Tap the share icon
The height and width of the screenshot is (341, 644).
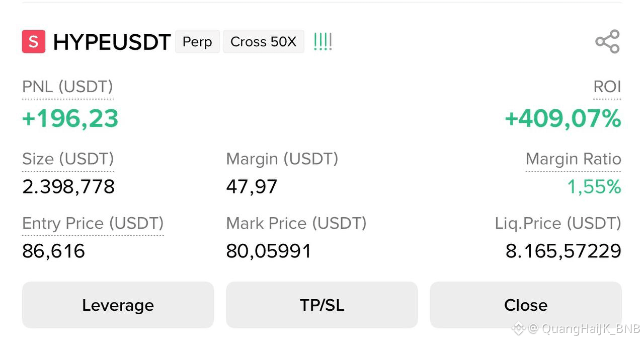[607, 42]
